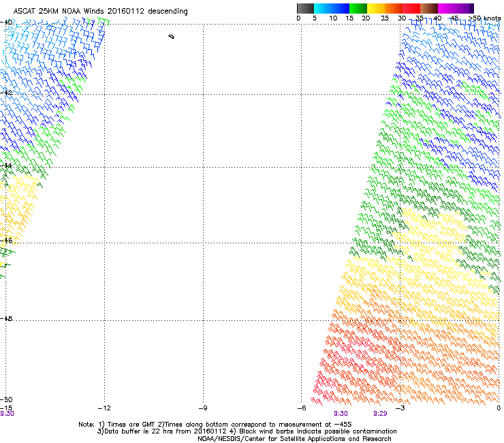Click the red 30–35 knots color segment
The height and width of the screenshot is (443, 504).
pos(411,8)
